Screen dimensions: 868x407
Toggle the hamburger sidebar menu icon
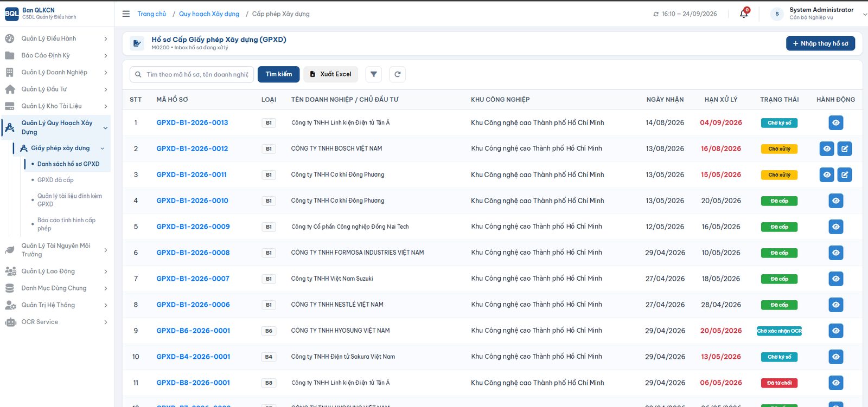click(x=126, y=14)
